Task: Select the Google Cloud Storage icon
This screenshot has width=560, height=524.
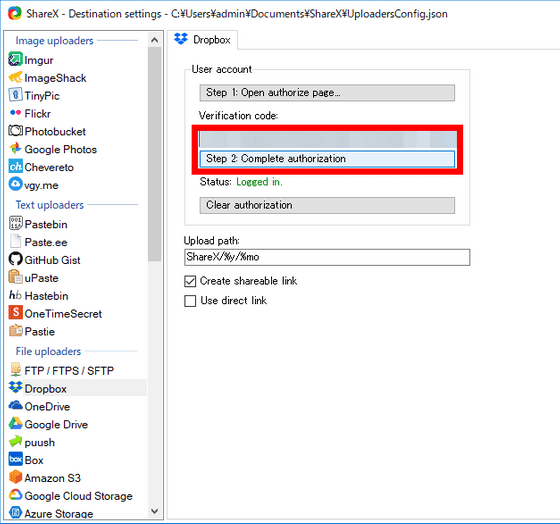Action: click(15, 495)
